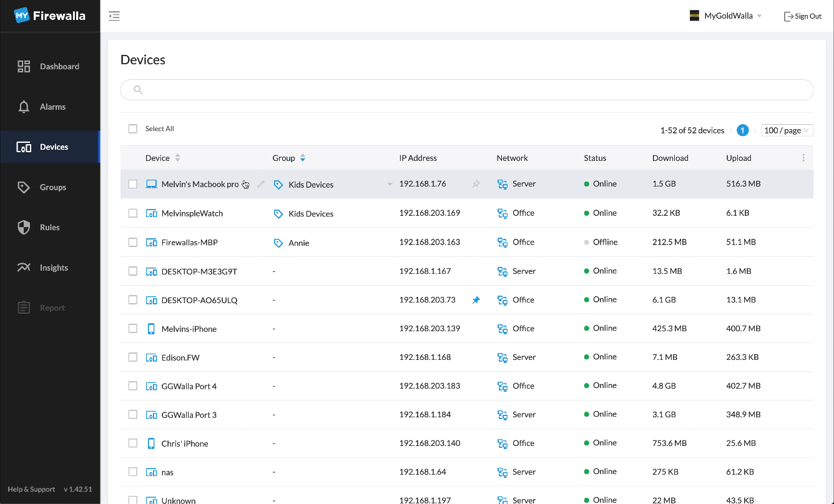Viewport: 834px width, 504px height.
Task: Check the Select All checkbox
Action: click(x=133, y=128)
